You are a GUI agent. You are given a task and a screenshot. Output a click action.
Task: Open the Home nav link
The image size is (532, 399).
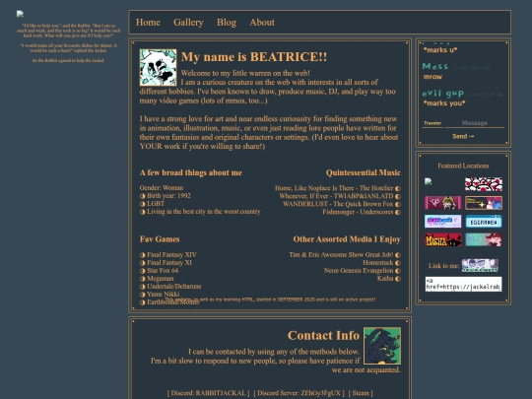(148, 23)
